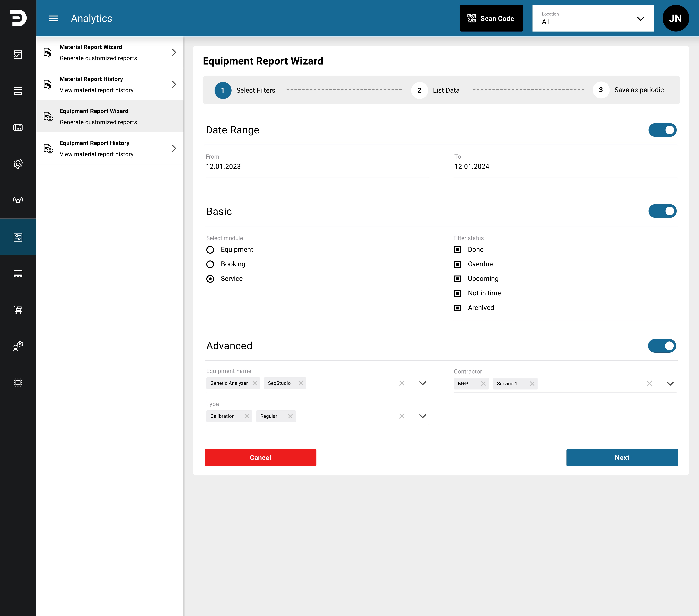Expand Material Report History chevron
The width and height of the screenshot is (699, 616).
coord(174,84)
